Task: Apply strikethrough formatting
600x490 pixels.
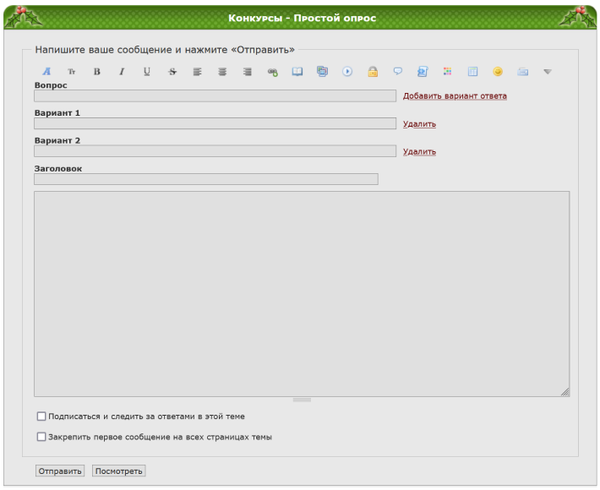Action: pyautogui.click(x=172, y=72)
